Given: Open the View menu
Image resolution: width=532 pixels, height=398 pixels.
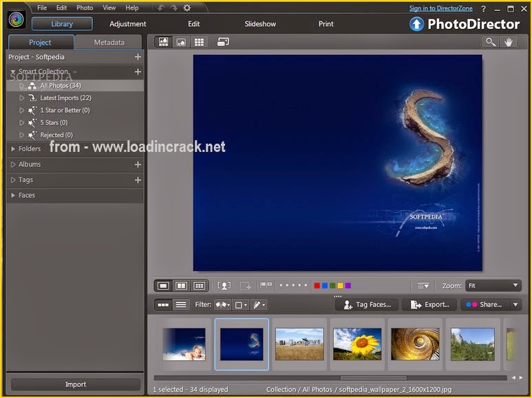Looking at the screenshot, I should click(109, 8).
